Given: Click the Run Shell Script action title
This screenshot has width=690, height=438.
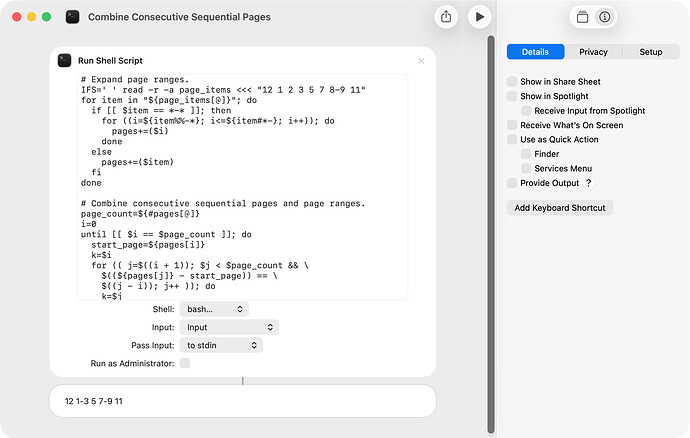Looking at the screenshot, I should point(110,61).
